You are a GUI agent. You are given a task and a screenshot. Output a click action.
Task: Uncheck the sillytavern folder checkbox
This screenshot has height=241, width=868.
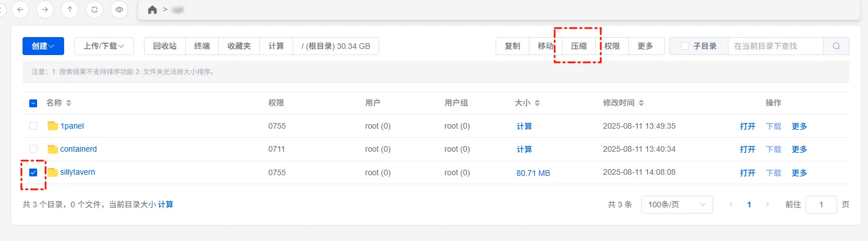[33, 172]
